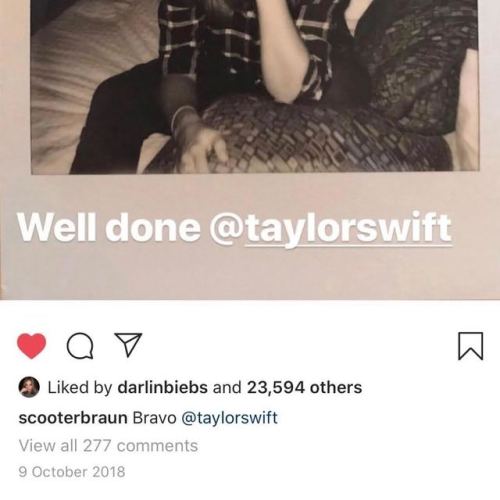The image size is (500, 500).
Task: View all 277 comments
Action: click(108, 446)
